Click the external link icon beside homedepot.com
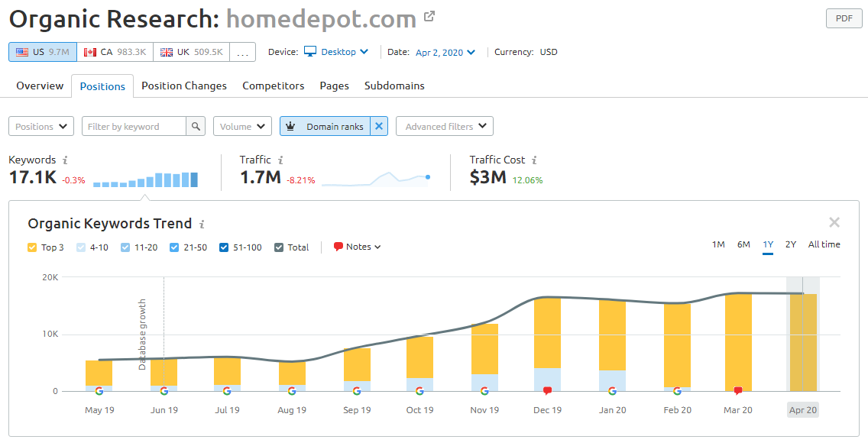 (x=429, y=15)
